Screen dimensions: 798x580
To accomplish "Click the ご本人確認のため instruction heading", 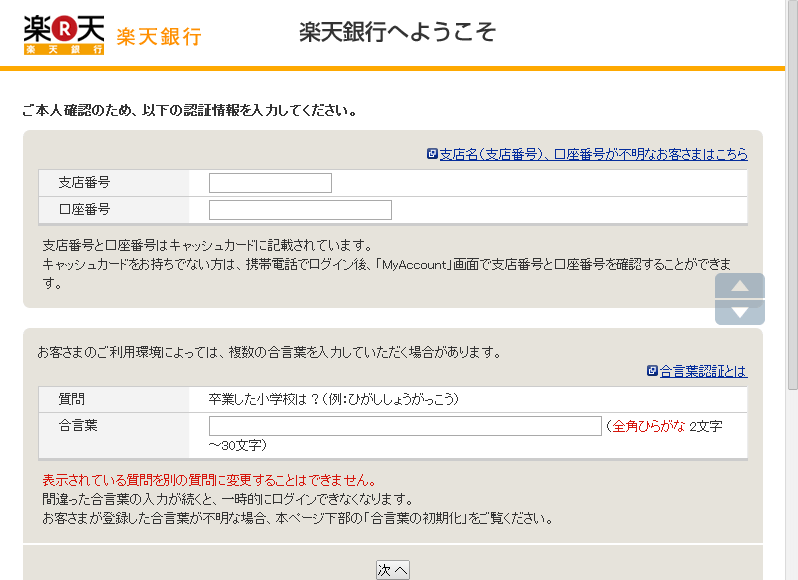I will (190, 110).
